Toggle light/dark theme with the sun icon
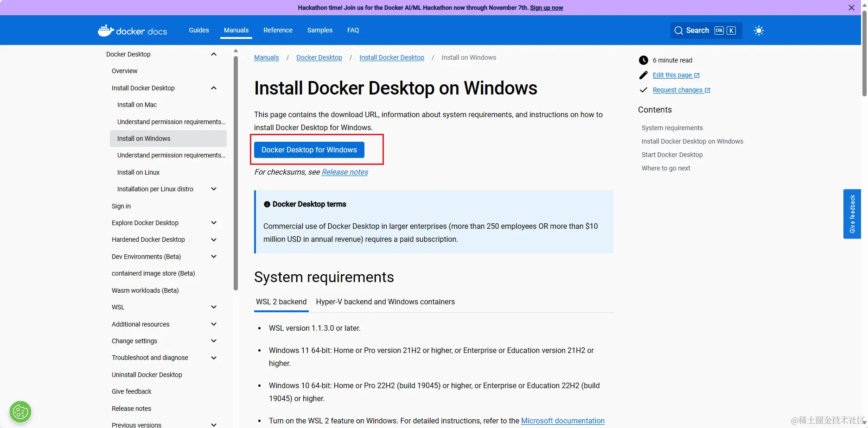The height and width of the screenshot is (428, 868). coord(759,30)
